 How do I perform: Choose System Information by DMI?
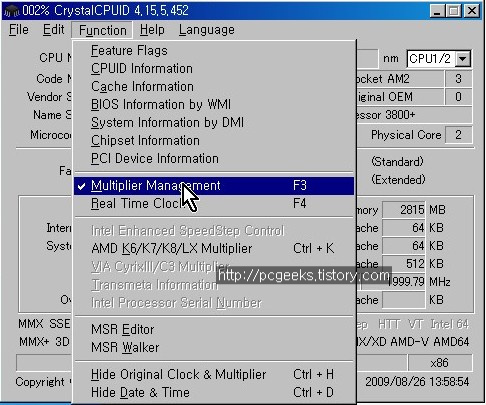(x=214, y=123)
